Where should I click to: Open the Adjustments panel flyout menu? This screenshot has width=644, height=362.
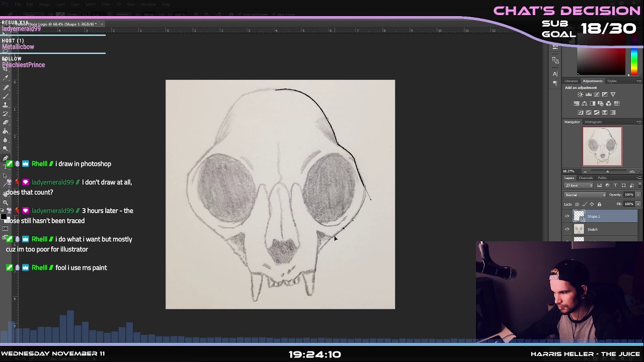pyautogui.click(x=639, y=81)
